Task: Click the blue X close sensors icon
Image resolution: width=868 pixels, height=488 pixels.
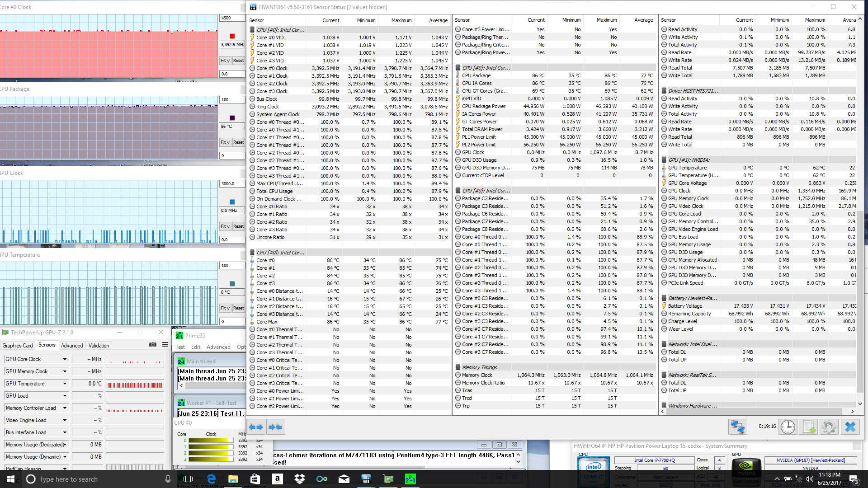Action: click(x=850, y=427)
